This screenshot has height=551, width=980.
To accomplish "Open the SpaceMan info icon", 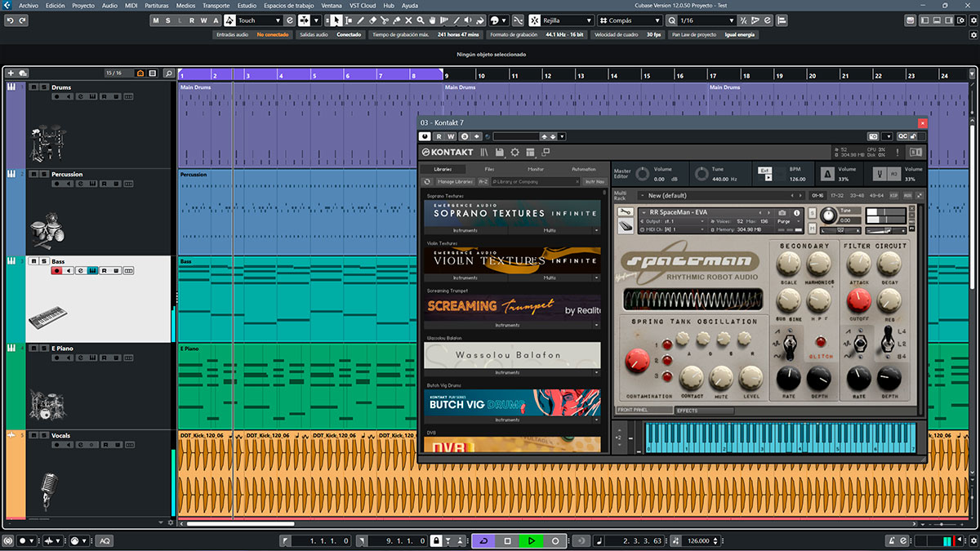I will (x=796, y=212).
